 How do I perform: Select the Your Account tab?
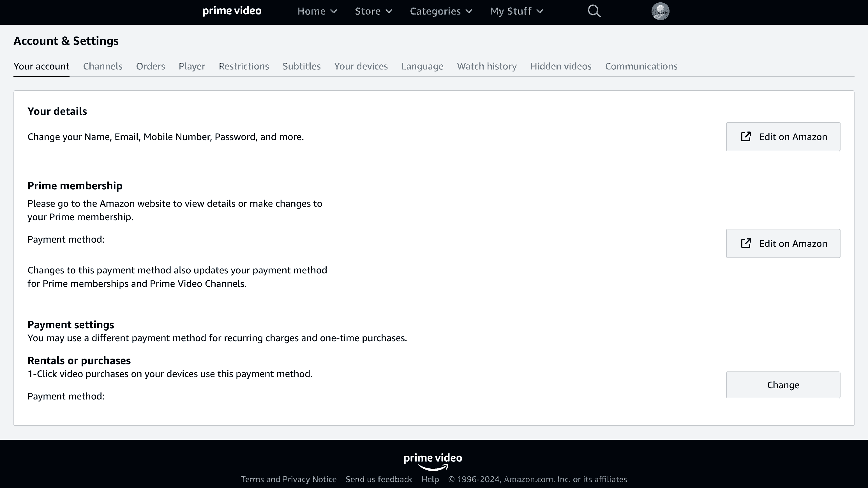pos(41,66)
